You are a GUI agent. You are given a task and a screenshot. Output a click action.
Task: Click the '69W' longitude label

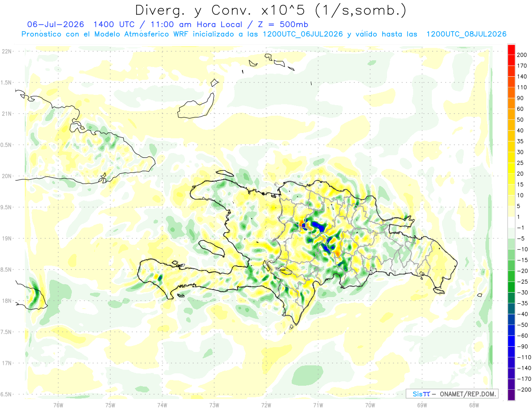(x=422, y=405)
